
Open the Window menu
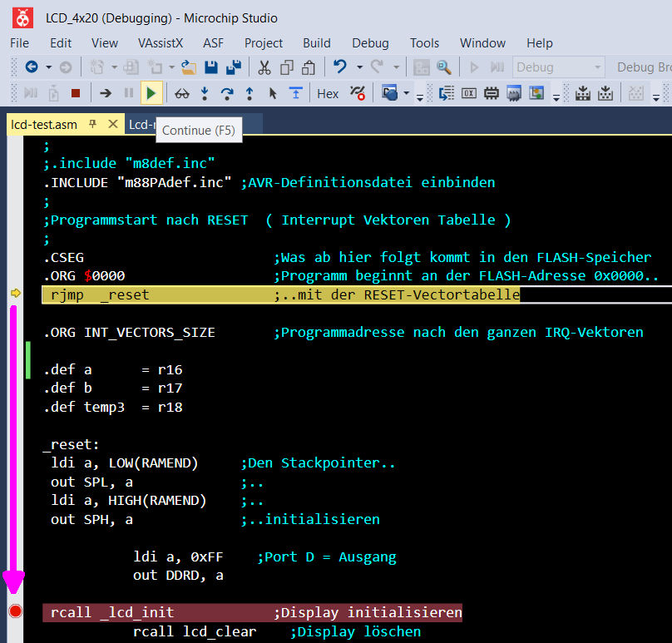pyautogui.click(x=482, y=43)
